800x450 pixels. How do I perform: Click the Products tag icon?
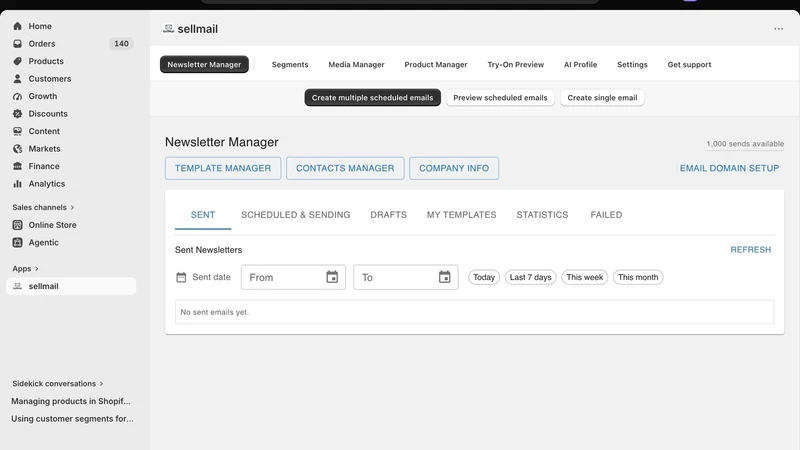click(17, 61)
